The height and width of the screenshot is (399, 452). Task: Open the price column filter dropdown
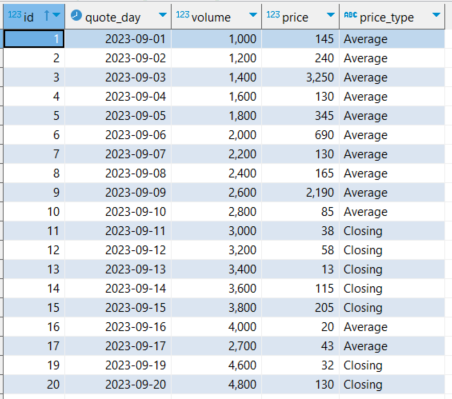(331, 15)
